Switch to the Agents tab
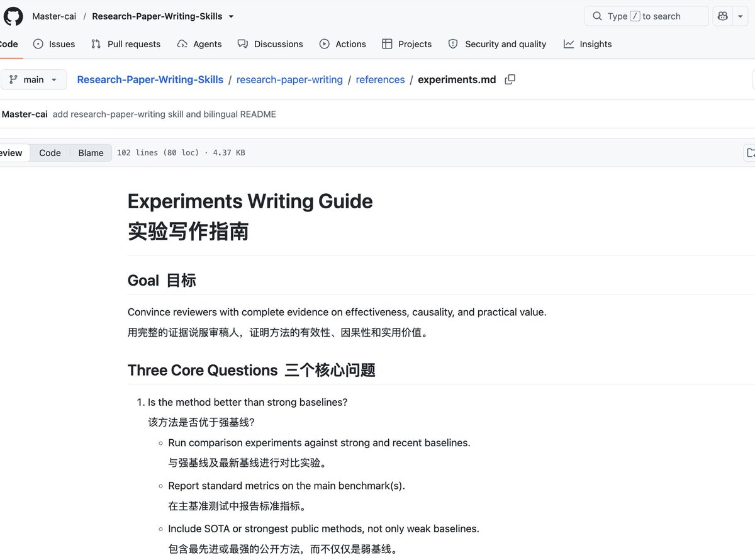Viewport: 755px width, 560px height. click(x=199, y=44)
